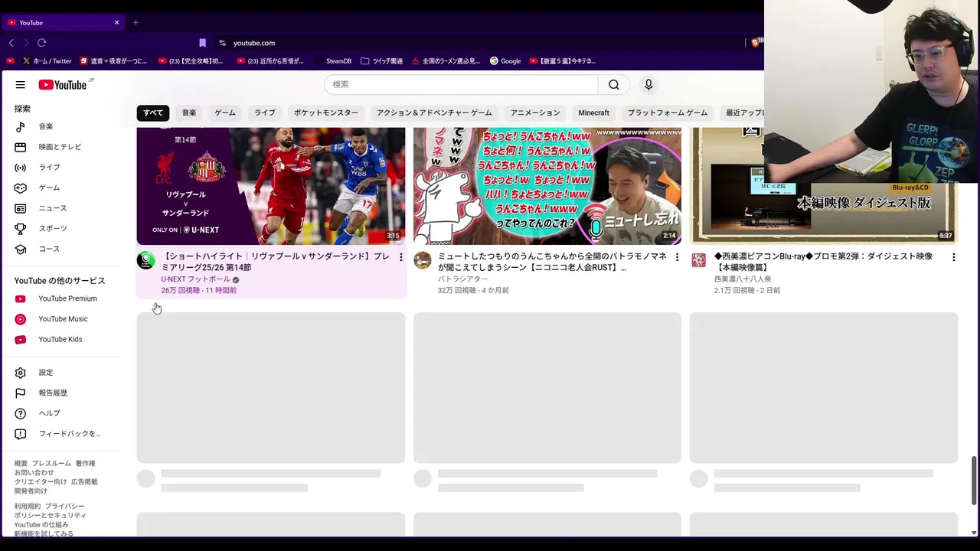Open 西美濃八十八人衆 channel name
The image size is (980, 551).
click(x=743, y=279)
